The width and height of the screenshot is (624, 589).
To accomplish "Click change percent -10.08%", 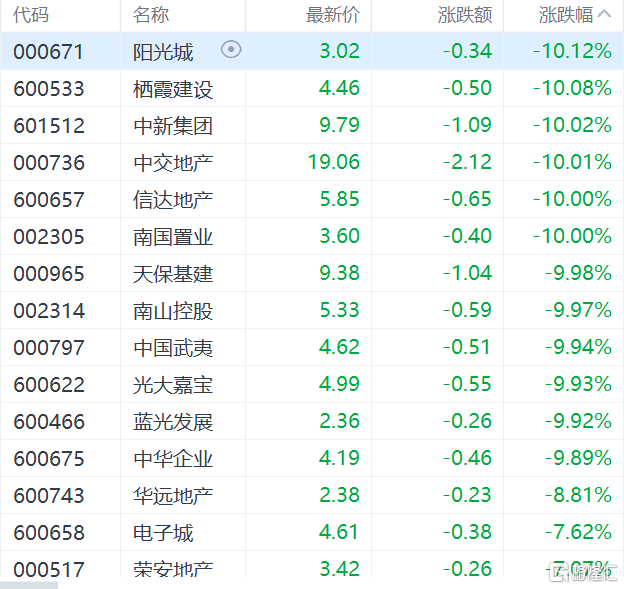I will point(572,88).
